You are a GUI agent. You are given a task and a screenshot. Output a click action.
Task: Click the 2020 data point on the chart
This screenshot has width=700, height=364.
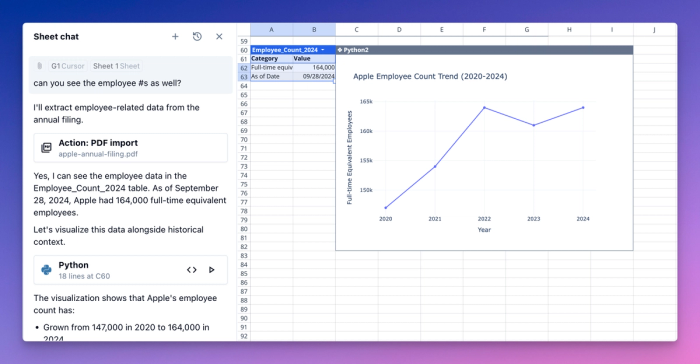tap(386, 208)
